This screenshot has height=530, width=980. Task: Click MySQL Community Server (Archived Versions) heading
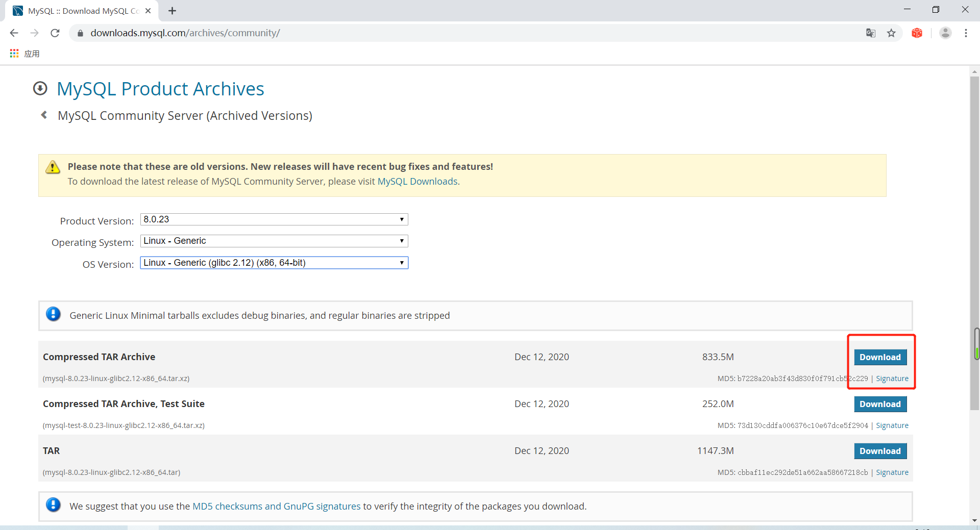(185, 116)
